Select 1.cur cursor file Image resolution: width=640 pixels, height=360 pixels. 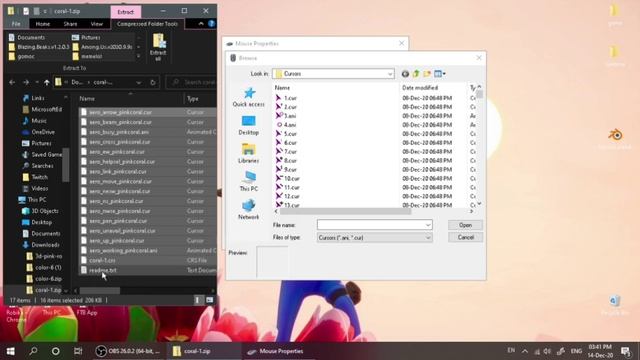(x=291, y=98)
